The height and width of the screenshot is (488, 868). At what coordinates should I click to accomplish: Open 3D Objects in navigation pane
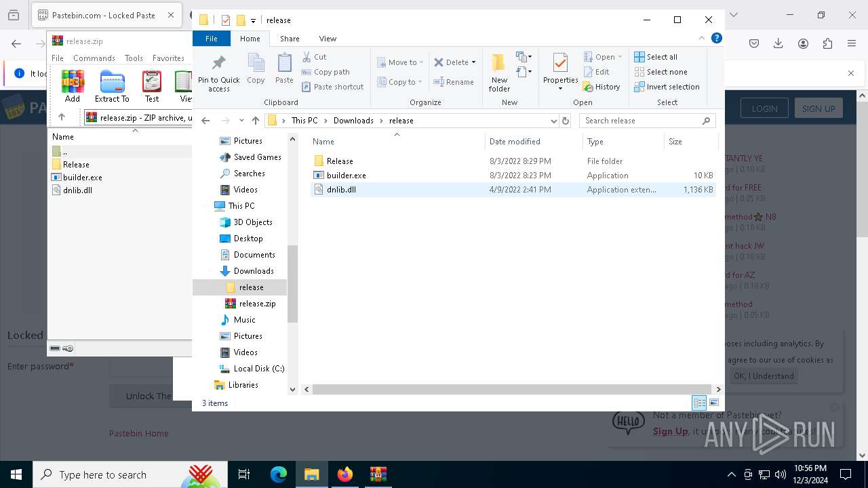[246, 222]
